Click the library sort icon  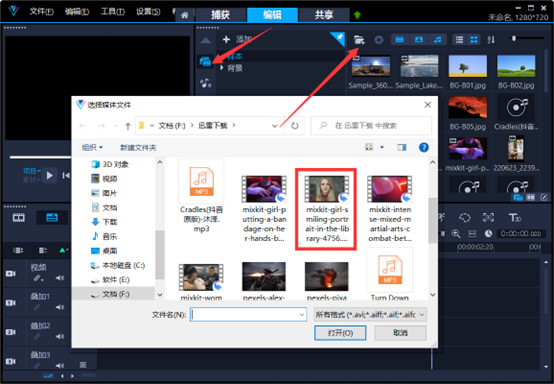coord(491,40)
